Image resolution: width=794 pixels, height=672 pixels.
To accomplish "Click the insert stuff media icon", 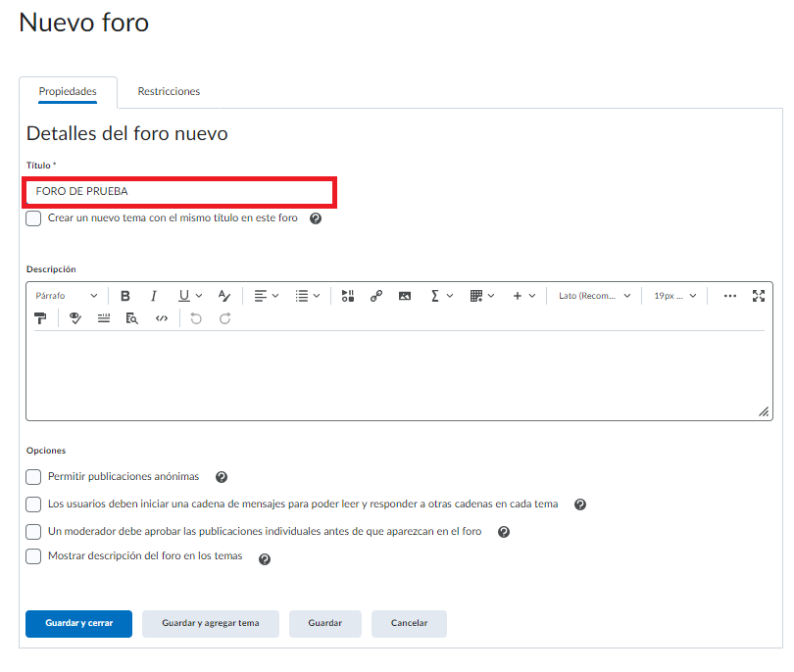I will [348, 296].
